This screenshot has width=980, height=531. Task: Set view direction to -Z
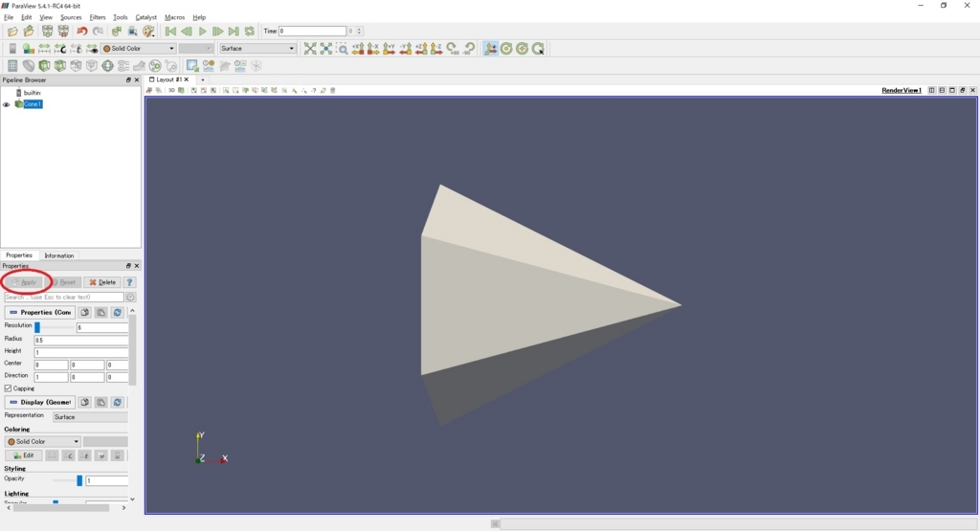point(436,49)
